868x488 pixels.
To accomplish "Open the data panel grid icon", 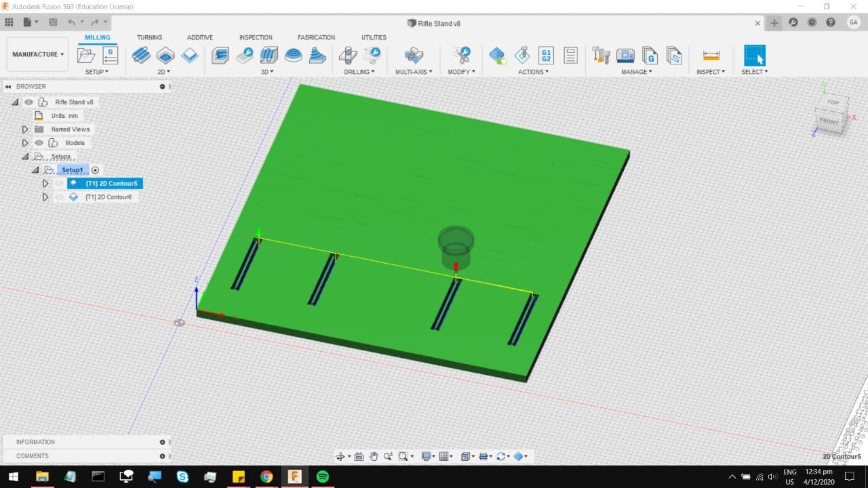I will 9,22.
